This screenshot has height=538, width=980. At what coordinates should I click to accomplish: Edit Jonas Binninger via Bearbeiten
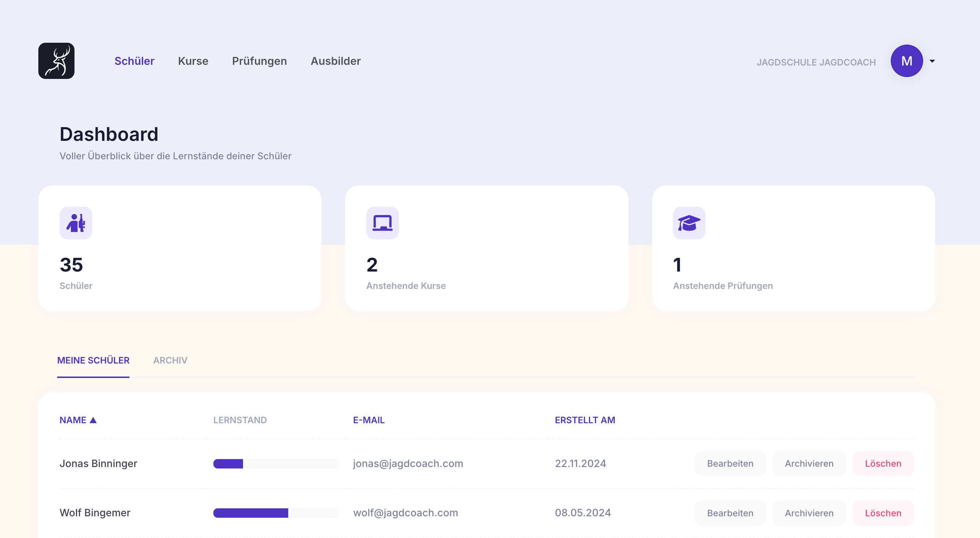(730, 463)
